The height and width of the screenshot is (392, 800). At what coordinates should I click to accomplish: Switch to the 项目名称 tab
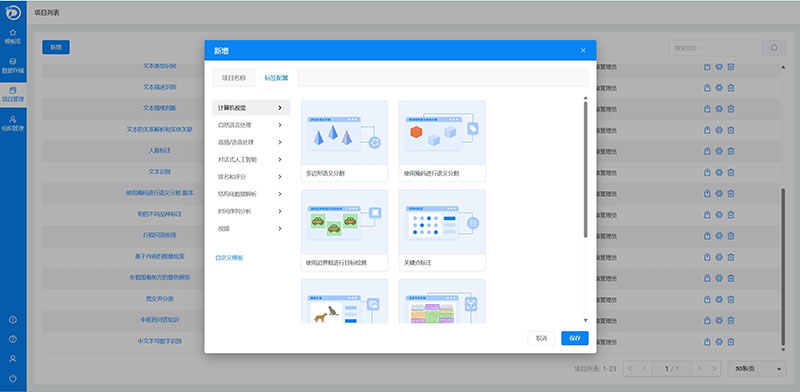point(234,78)
